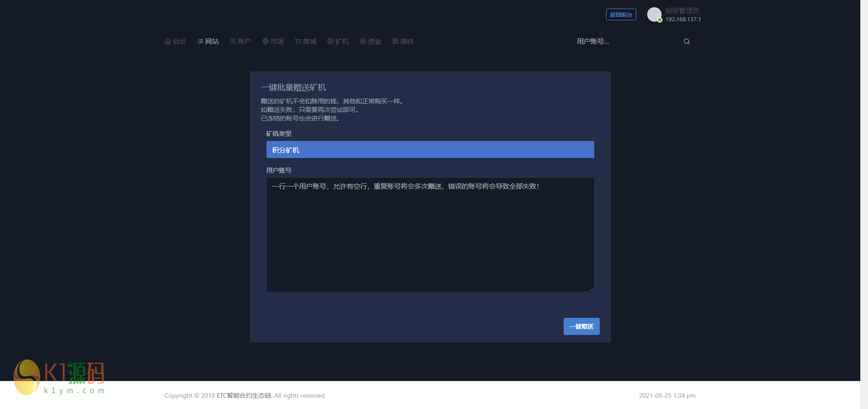Click the 2021-08-25 1:34 pm timestamp

[667, 395]
